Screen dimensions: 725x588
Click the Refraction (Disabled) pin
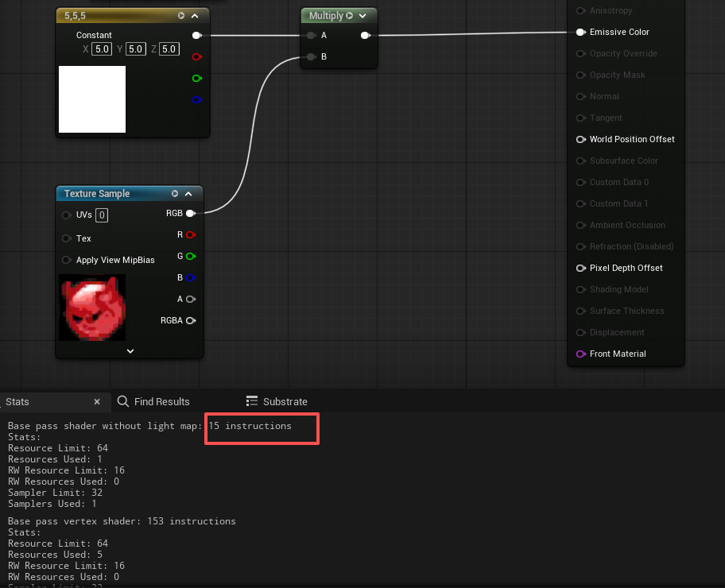click(x=581, y=246)
